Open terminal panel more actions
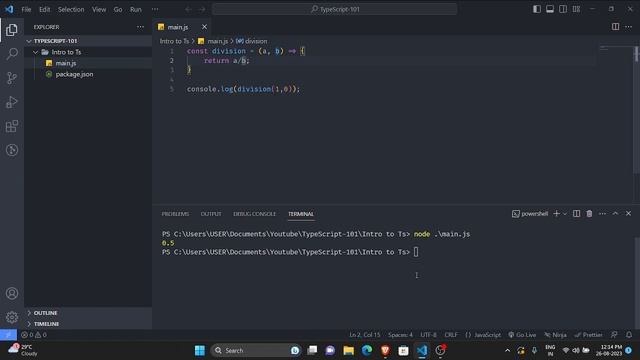The image size is (640, 360). click(x=602, y=213)
